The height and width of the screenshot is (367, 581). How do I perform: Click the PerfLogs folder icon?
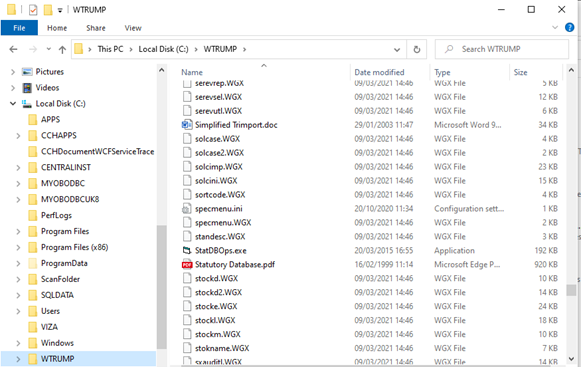33,215
